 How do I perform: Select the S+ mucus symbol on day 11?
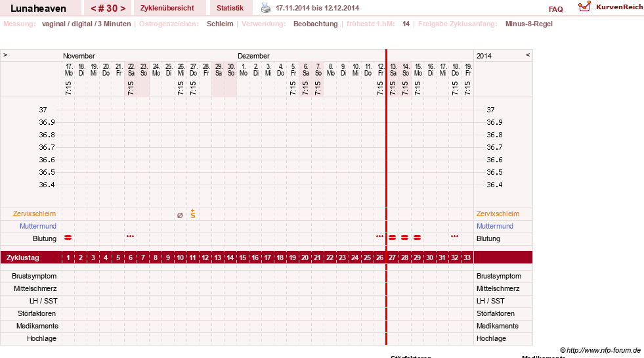pyautogui.click(x=192, y=213)
